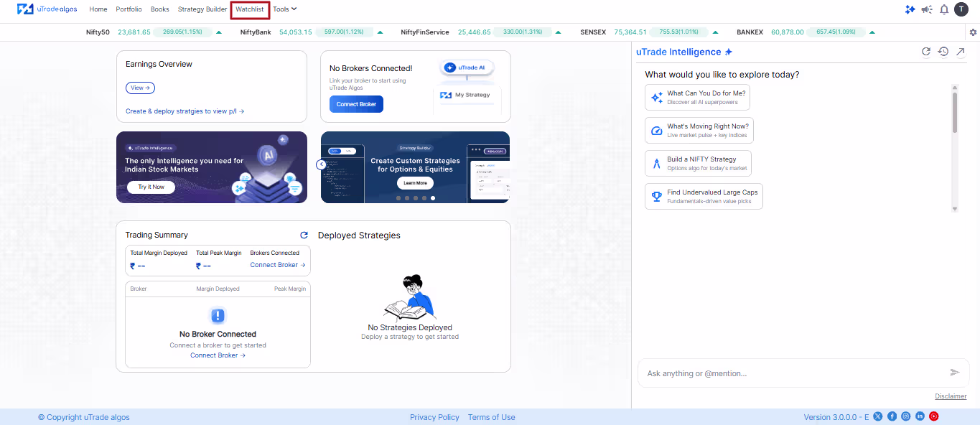Click BANKEX up-trend triangle
Viewport: 980px width, 425px height.
(x=872, y=32)
